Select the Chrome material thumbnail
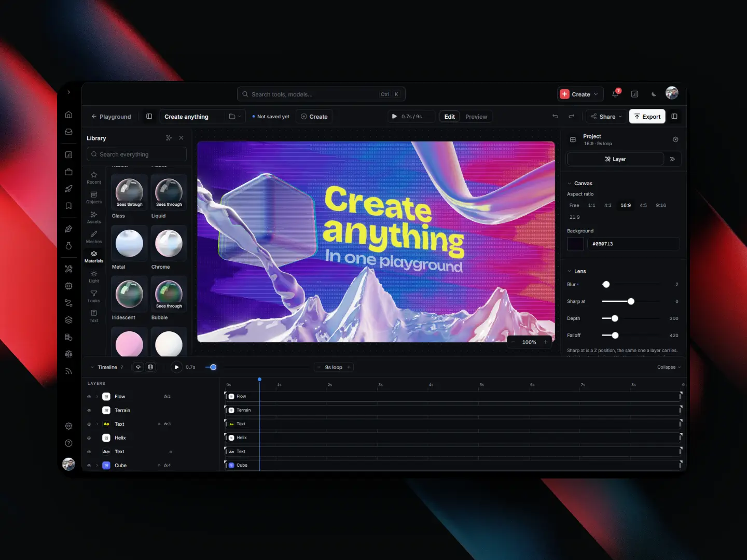The image size is (747, 560). [169, 243]
